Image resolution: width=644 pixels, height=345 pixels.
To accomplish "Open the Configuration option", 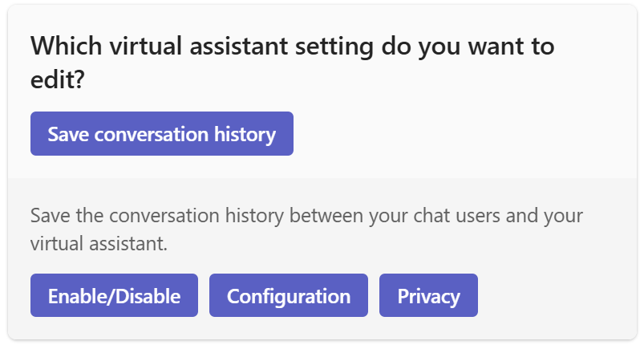I will click(x=288, y=295).
